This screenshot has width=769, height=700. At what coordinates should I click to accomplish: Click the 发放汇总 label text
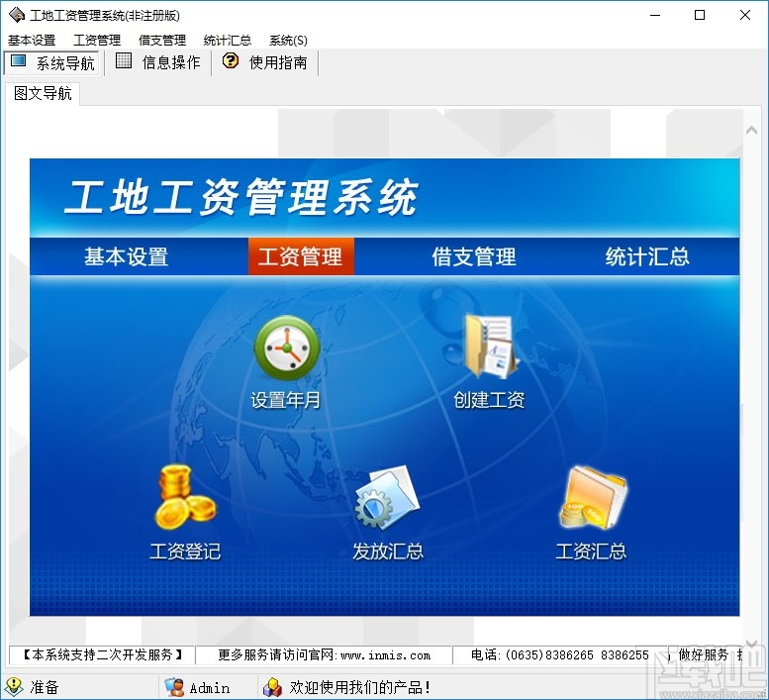click(388, 551)
